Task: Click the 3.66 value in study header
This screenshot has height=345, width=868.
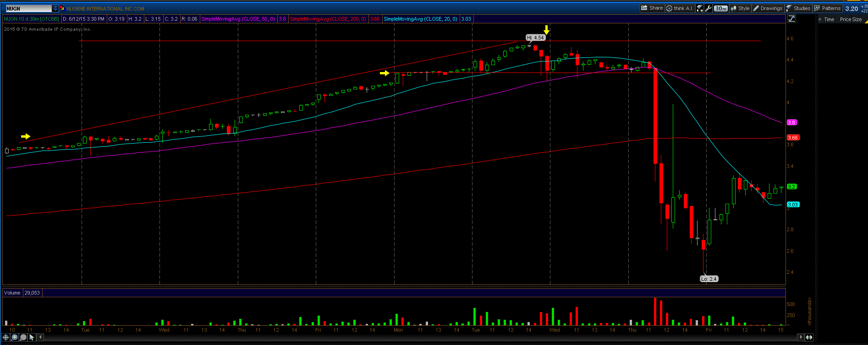Action: pyautogui.click(x=375, y=19)
